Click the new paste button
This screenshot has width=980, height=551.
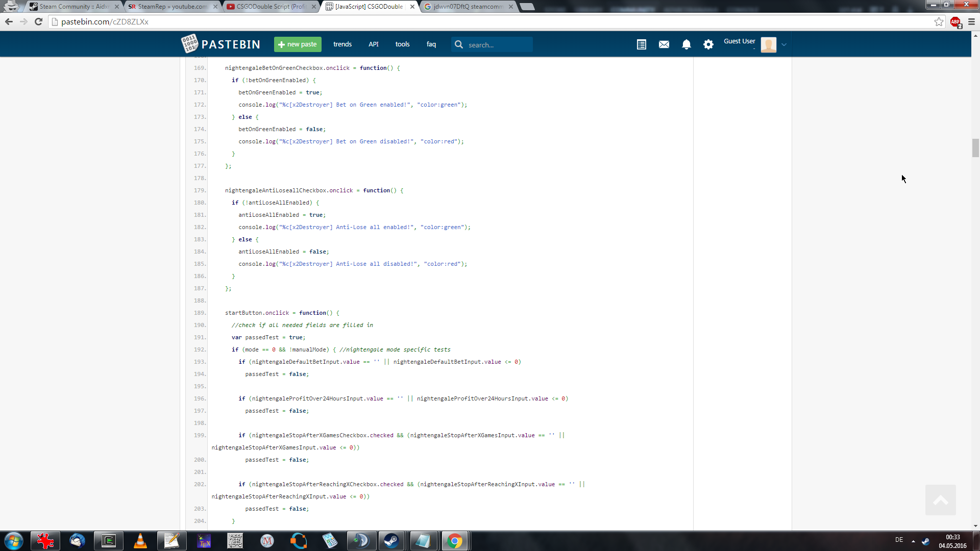[298, 44]
